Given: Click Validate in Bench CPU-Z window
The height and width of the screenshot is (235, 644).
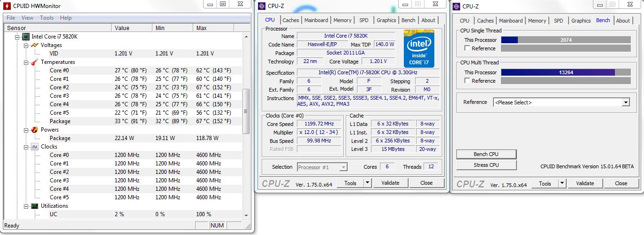Looking at the screenshot, I should pos(585,183).
